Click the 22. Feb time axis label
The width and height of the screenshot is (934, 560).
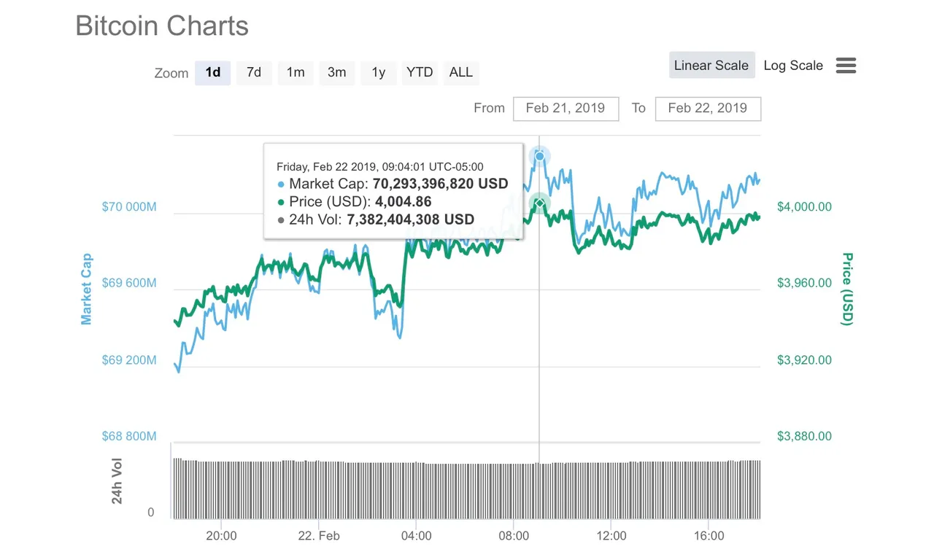click(318, 535)
